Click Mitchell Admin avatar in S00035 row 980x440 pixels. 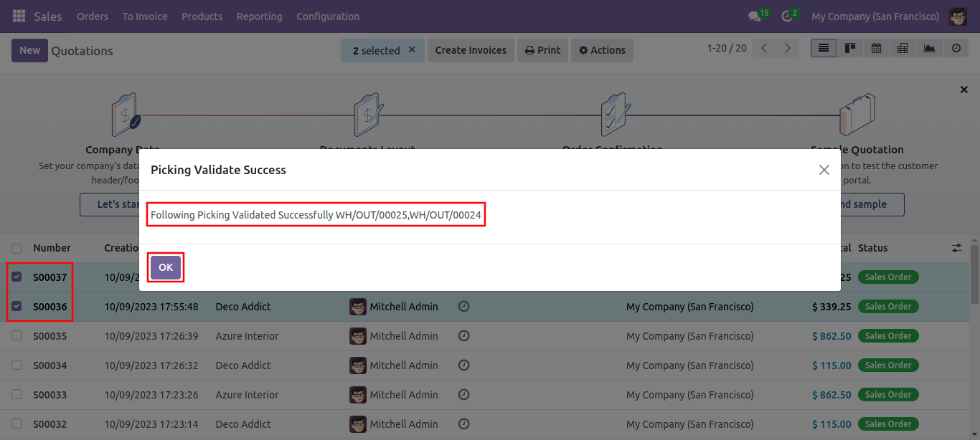(x=358, y=336)
